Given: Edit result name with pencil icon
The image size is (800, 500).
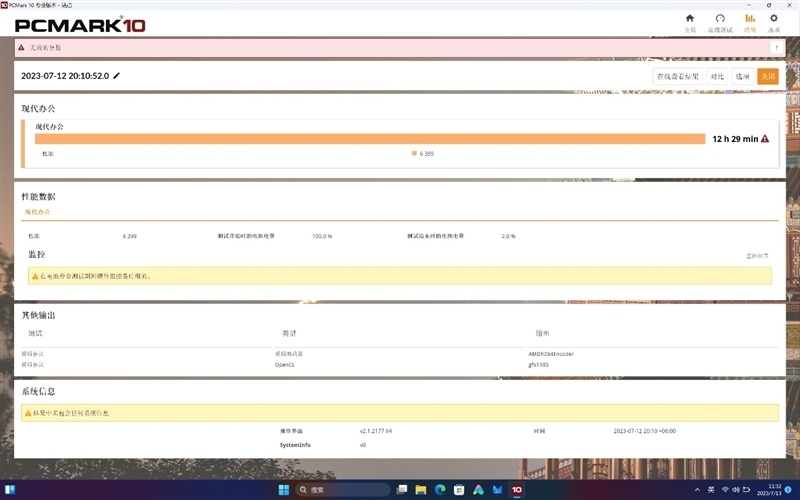Looking at the screenshot, I should tap(116, 76).
